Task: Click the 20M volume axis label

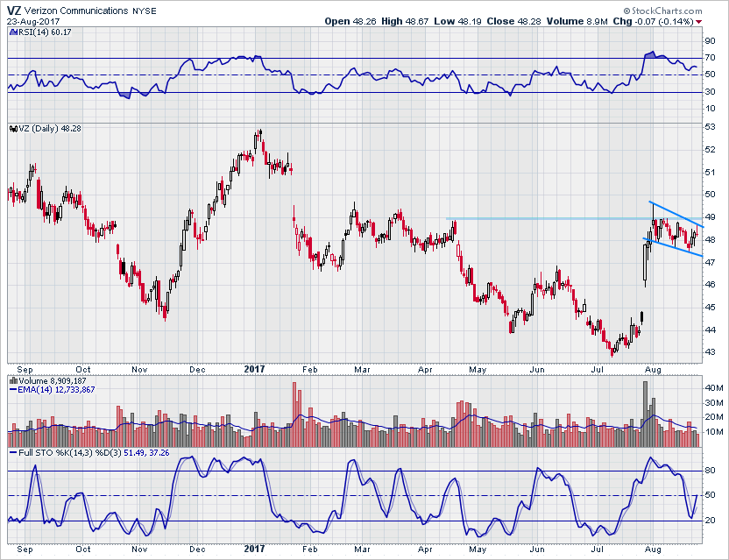Action: pos(713,417)
